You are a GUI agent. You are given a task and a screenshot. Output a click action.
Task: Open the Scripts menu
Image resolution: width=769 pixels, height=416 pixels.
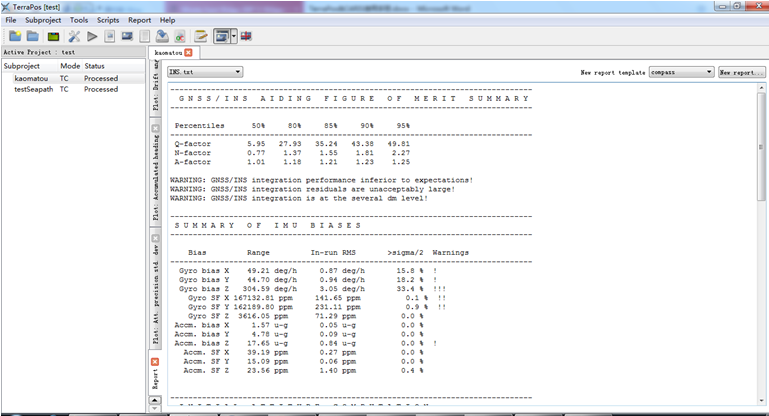pyautogui.click(x=109, y=20)
